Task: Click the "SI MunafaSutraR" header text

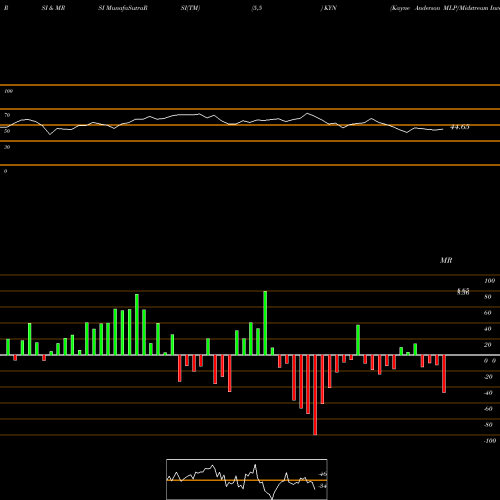Action: [123, 8]
